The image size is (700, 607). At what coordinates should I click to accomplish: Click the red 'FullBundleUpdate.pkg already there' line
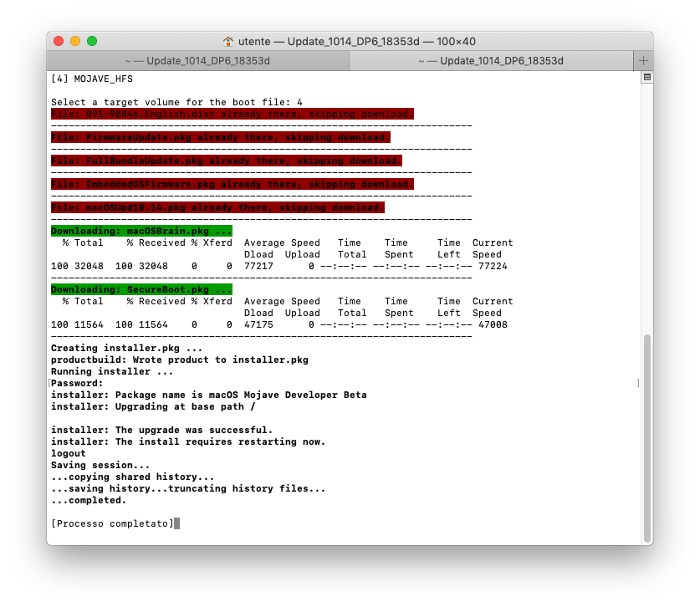coord(227,161)
